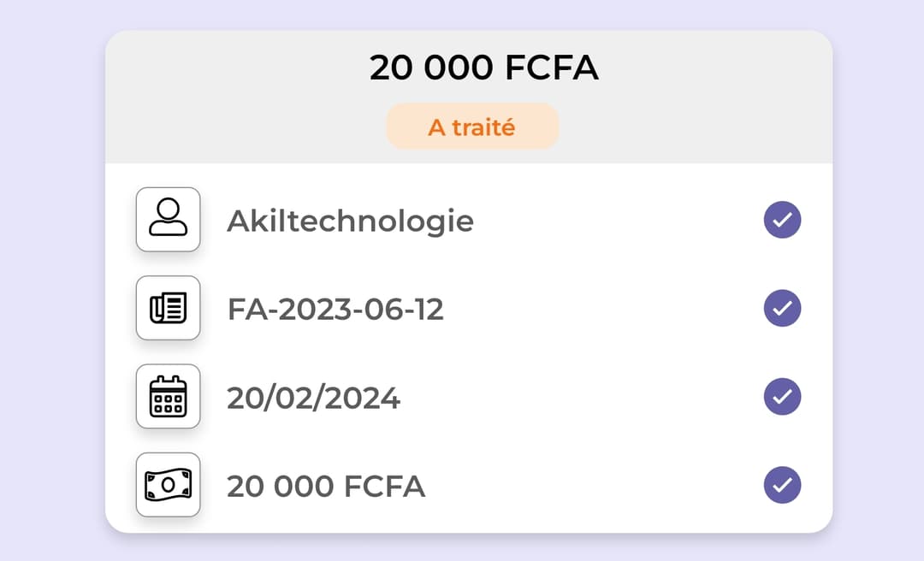The image size is (924, 561).
Task: Select the Akiltechnologie client name
Action: (x=350, y=221)
